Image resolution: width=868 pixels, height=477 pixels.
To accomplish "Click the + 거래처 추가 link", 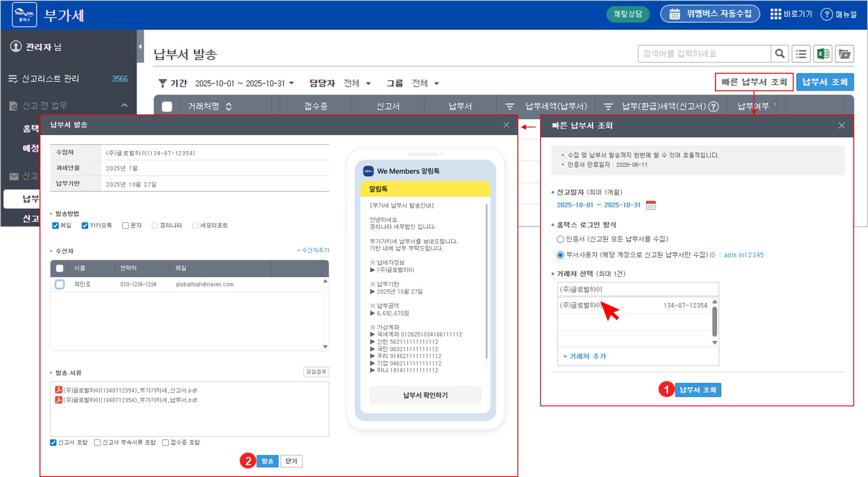I will pos(584,356).
